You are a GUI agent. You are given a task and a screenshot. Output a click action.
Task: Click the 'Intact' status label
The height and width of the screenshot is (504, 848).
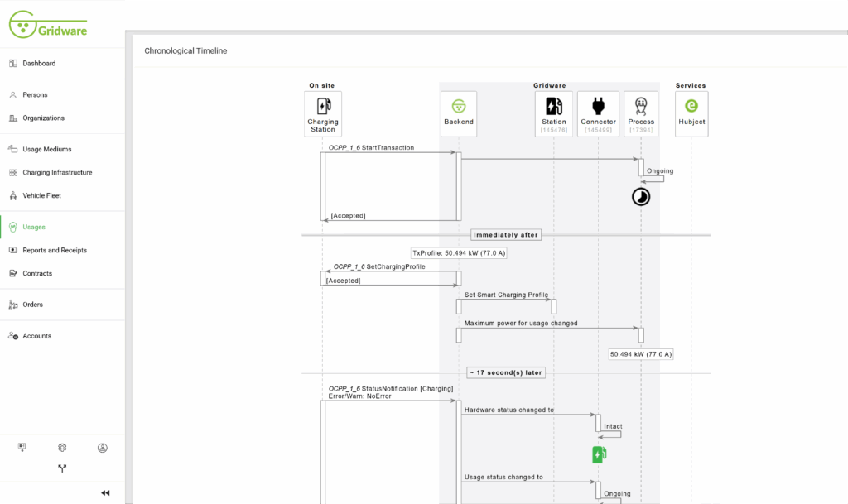pos(613,426)
